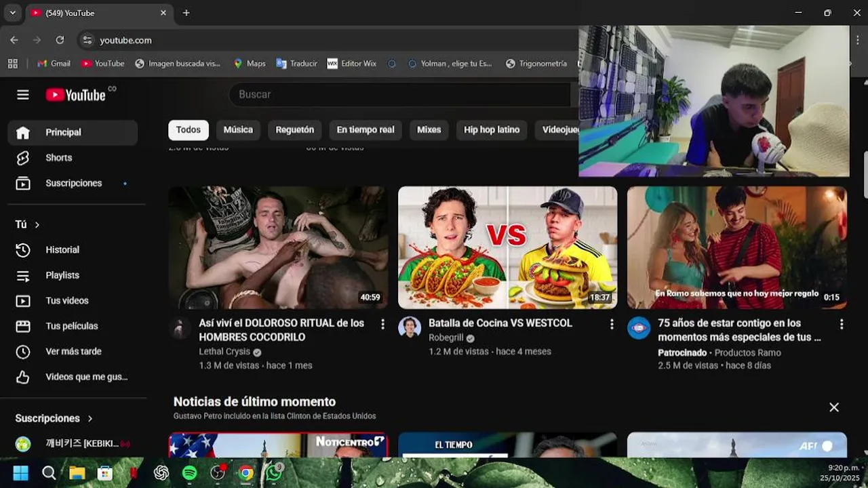This screenshot has width=868, height=488.
Task: Open Productos Ramo advertiser avatar
Action: coord(639,328)
